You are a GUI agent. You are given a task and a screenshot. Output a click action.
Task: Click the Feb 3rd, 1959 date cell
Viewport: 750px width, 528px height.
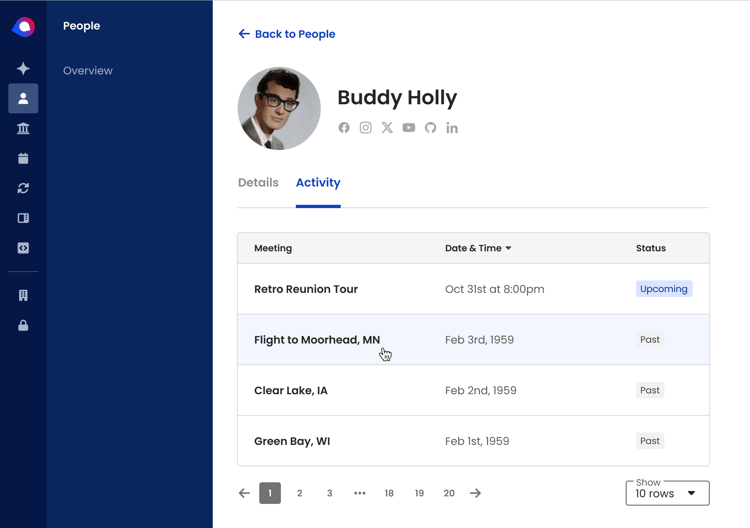479,340
